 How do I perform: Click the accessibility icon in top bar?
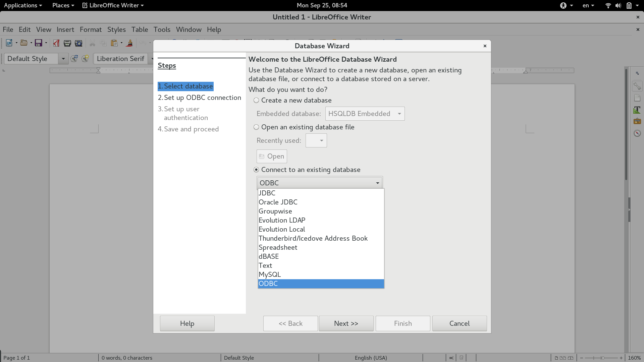tap(563, 5)
